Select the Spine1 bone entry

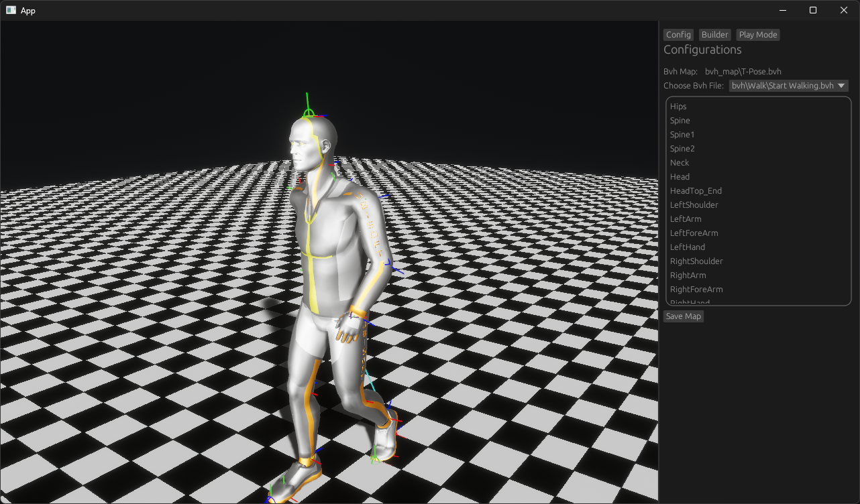(682, 135)
